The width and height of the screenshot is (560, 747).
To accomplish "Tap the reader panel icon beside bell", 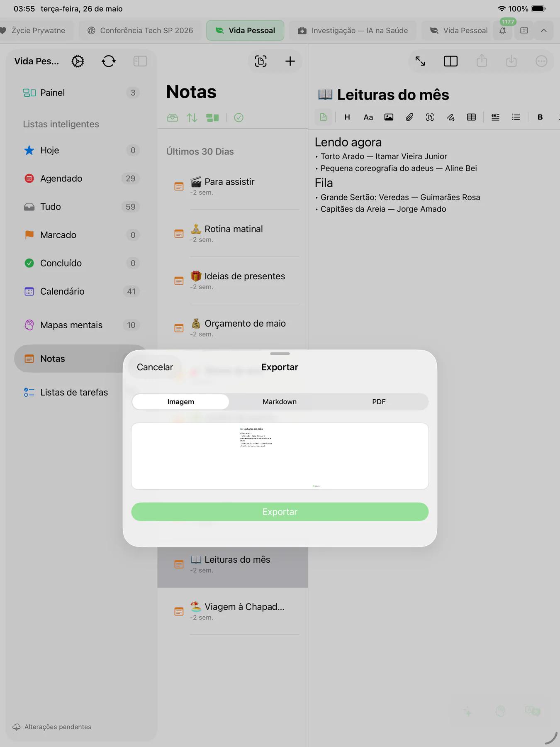I will (x=524, y=30).
